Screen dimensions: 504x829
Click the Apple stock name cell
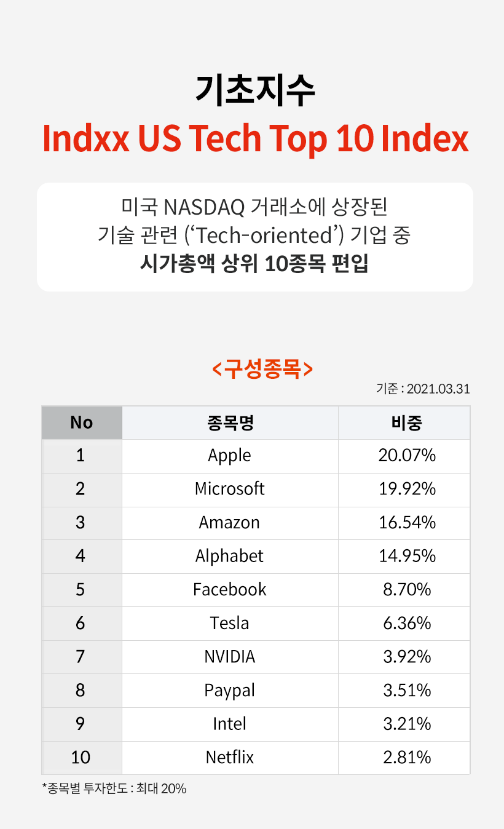[229, 456]
